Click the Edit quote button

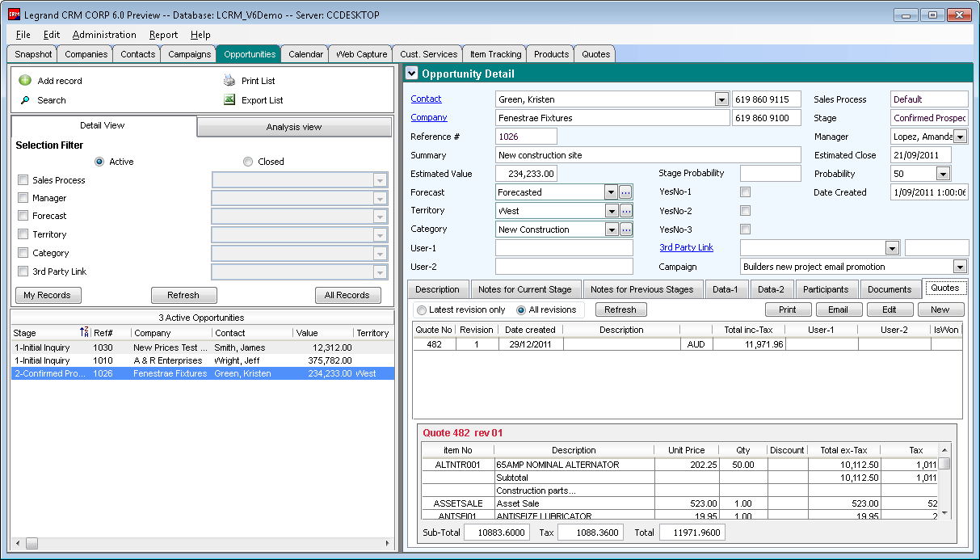[890, 309]
